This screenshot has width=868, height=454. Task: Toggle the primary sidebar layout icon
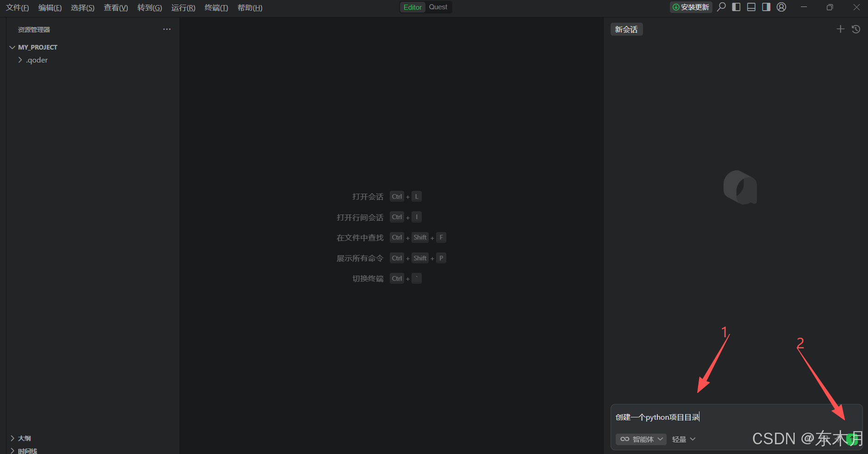(x=736, y=7)
